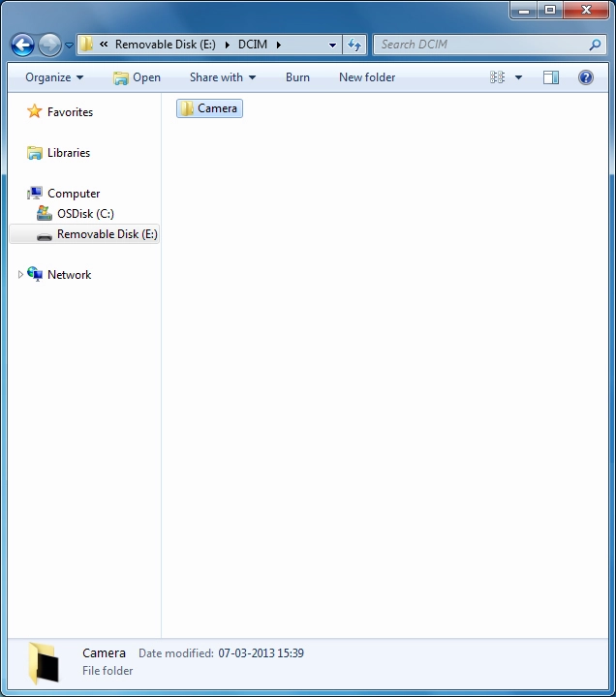The width and height of the screenshot is (616, 697).
Task: Type in the Search DCIM field
Action: point(479,45)
